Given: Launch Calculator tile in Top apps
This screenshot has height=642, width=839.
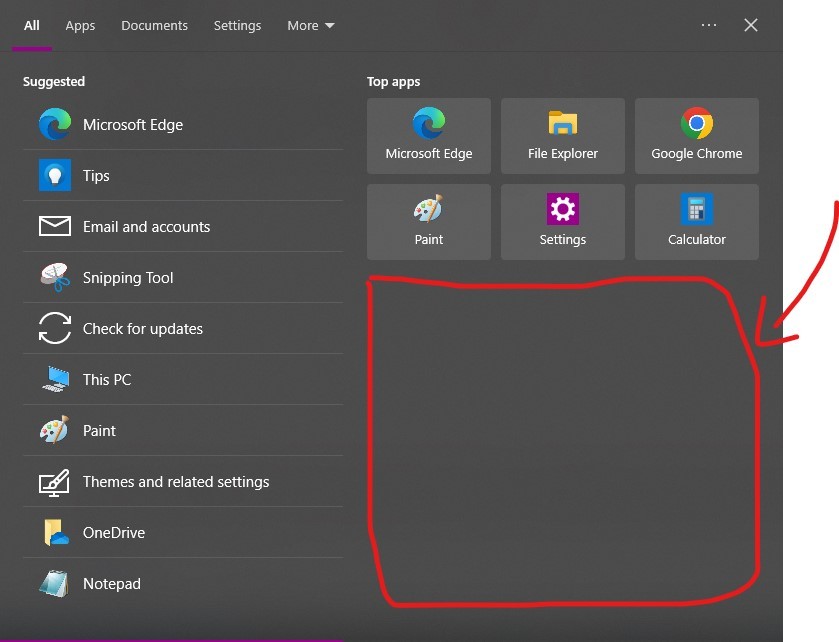Looking at the screenshot, I should 697,222.
